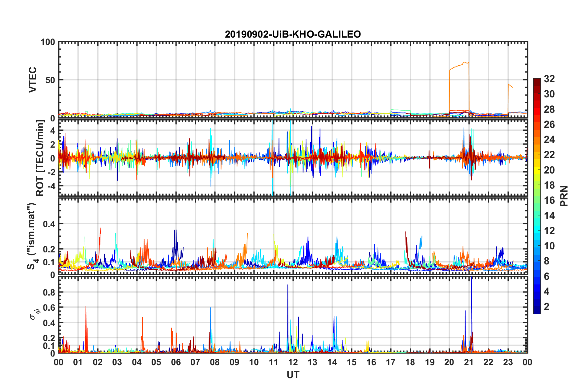The height and width of the screenshot is (392, 586).
Task: Click the ROT [TECU/min] axis label
Action: pos(40,158)
